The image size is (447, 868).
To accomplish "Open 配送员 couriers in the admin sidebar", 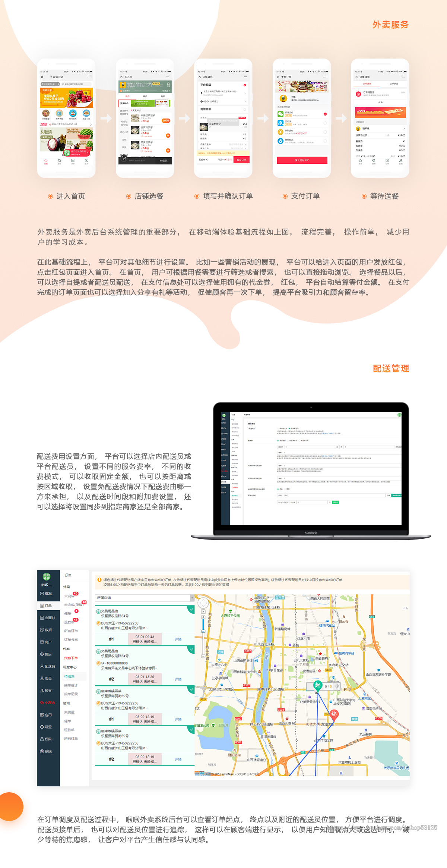I will pyautogui.click(x=48, y=666).
